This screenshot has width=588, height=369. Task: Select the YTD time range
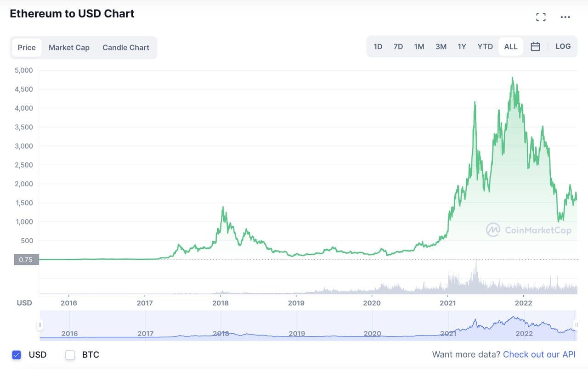pos(485,47)
